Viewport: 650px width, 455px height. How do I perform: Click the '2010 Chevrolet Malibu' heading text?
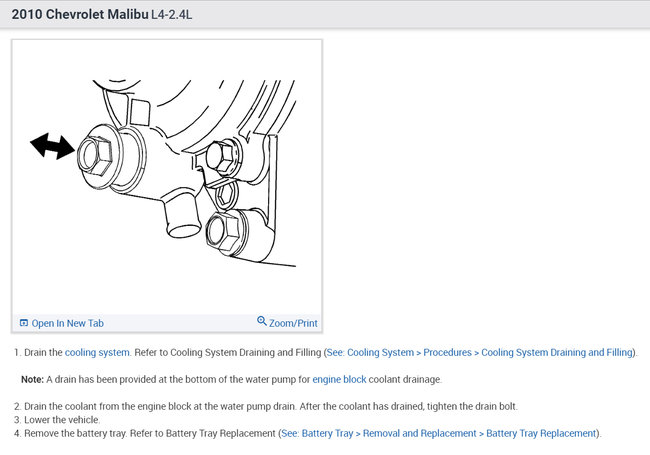tap(80, 14)
